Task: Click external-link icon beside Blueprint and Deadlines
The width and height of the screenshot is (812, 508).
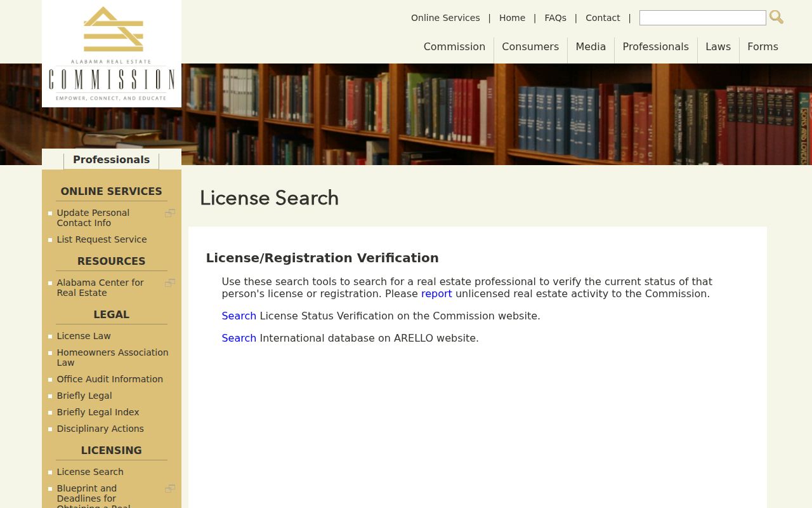Action: point(170,488)
